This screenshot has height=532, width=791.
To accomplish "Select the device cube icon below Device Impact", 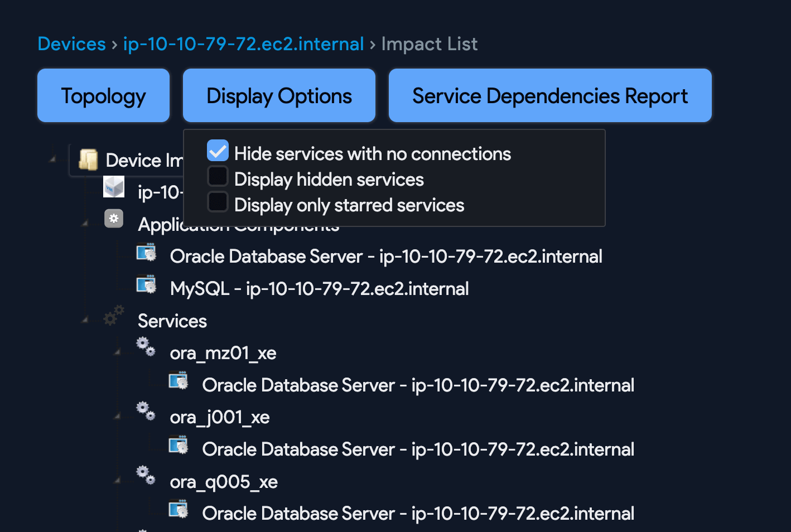I will (x=114, y=187).
